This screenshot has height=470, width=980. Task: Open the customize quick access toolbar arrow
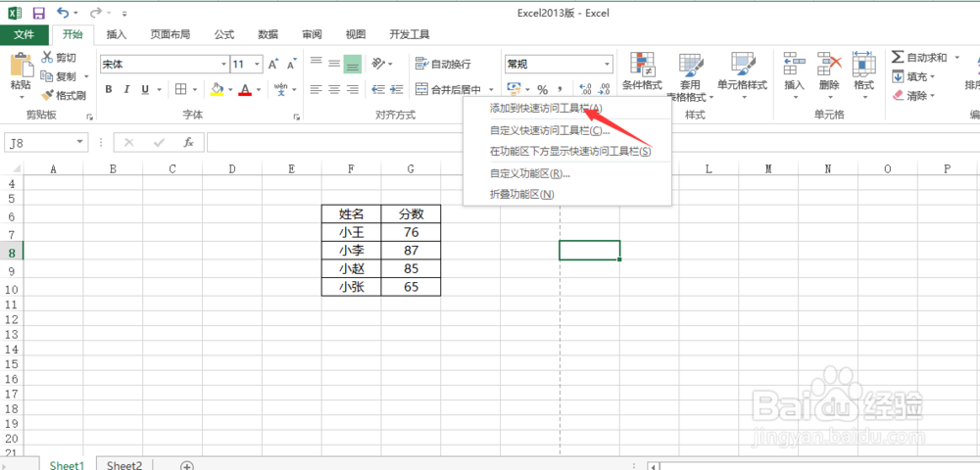124,13
